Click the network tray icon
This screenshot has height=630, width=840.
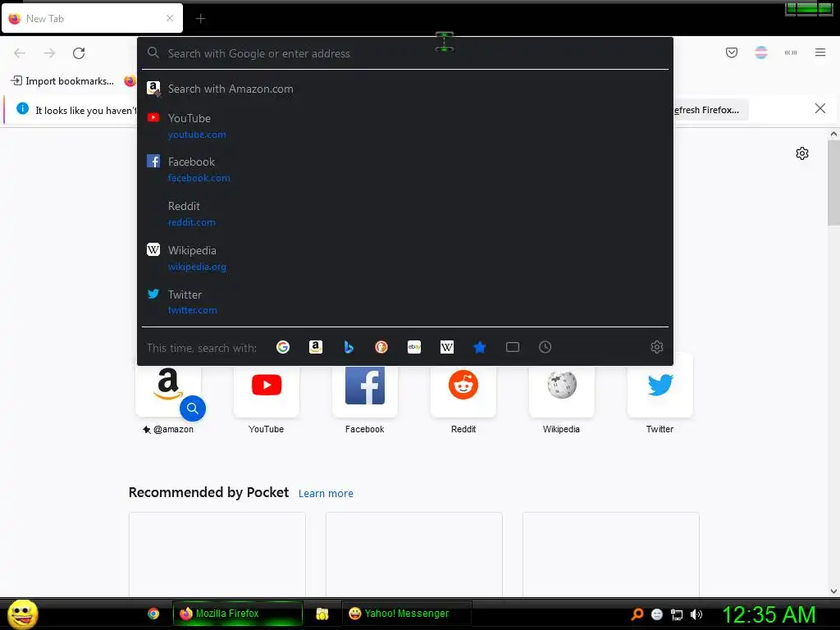(x=677, y=614)
